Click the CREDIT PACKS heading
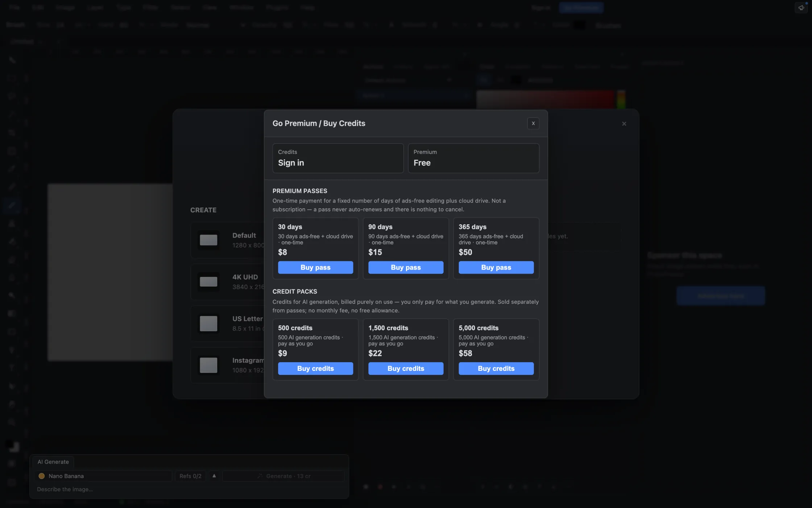 click(x=295, y=291)
